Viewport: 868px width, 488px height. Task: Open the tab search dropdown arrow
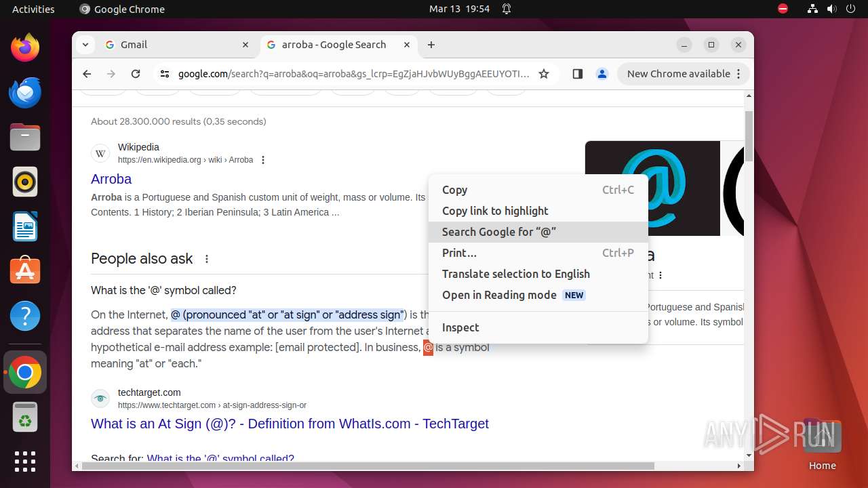(x=85, y=45)
